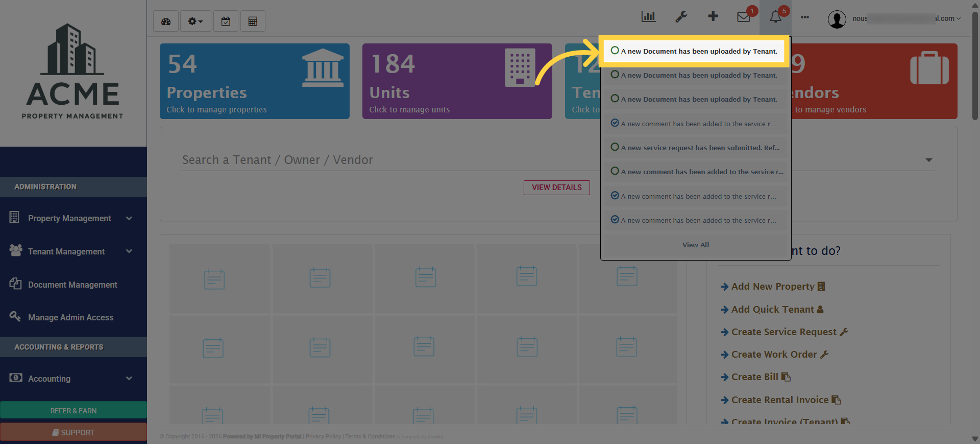Toggle read mark on fourth notification comment
The width and height of the screenshot is (980, 444).
pyautogui.click(x=615, y=123)
